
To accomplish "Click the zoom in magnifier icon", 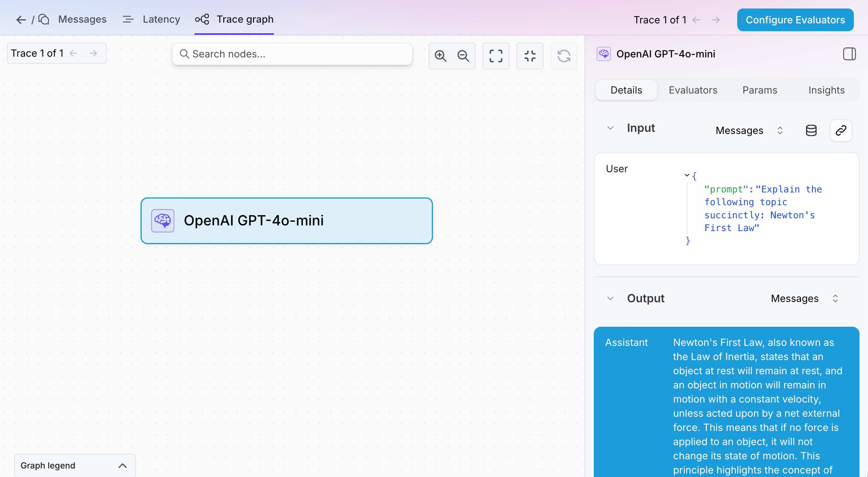I will point(440,56).
